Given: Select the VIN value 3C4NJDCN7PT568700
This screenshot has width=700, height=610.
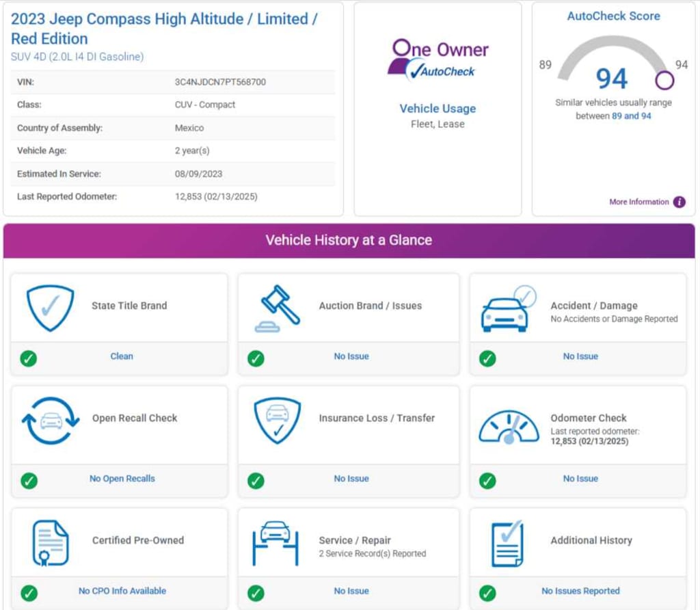Looking at the screenshot, I should point(220,82).
